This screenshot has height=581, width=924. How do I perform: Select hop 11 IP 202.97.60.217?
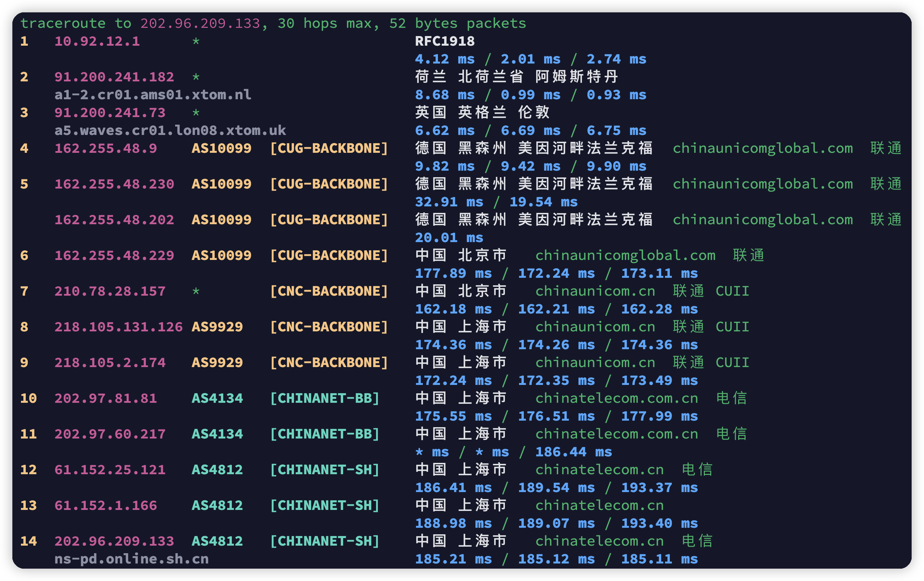pos(110,434)
